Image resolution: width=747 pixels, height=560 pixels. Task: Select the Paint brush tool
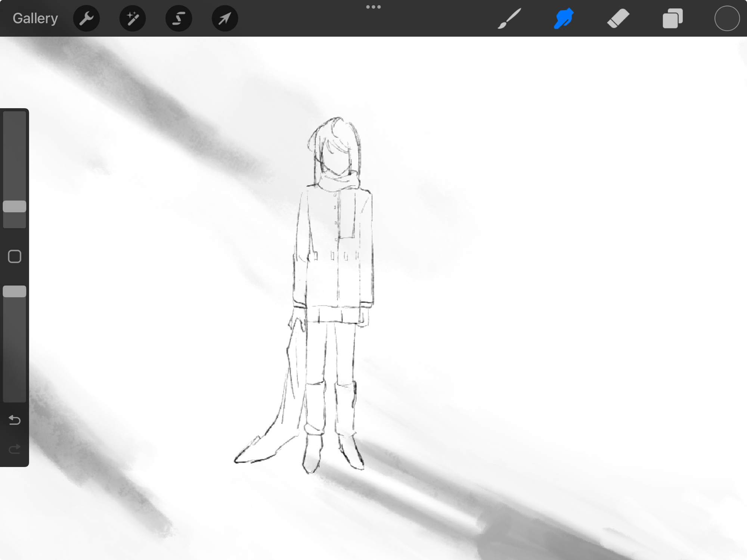[x=509, y=18]
